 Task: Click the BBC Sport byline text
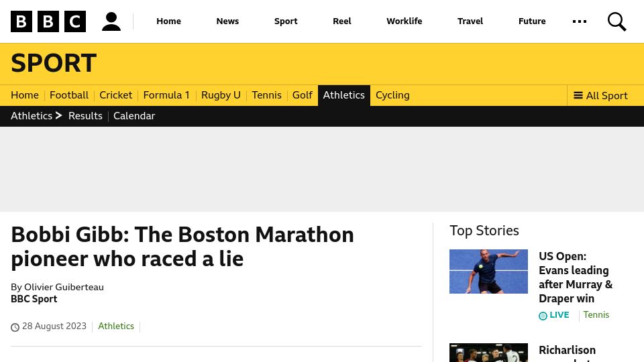tap(34, 299)
